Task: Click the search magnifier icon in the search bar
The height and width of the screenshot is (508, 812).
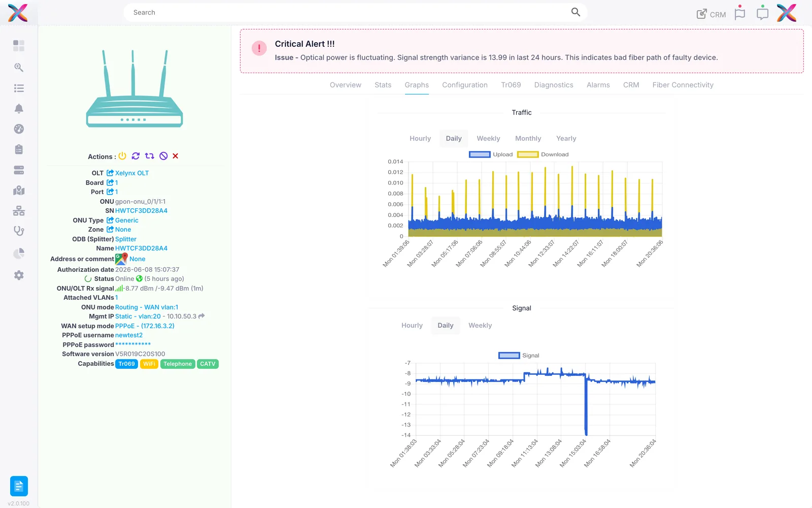Action: tap(576, 12)
